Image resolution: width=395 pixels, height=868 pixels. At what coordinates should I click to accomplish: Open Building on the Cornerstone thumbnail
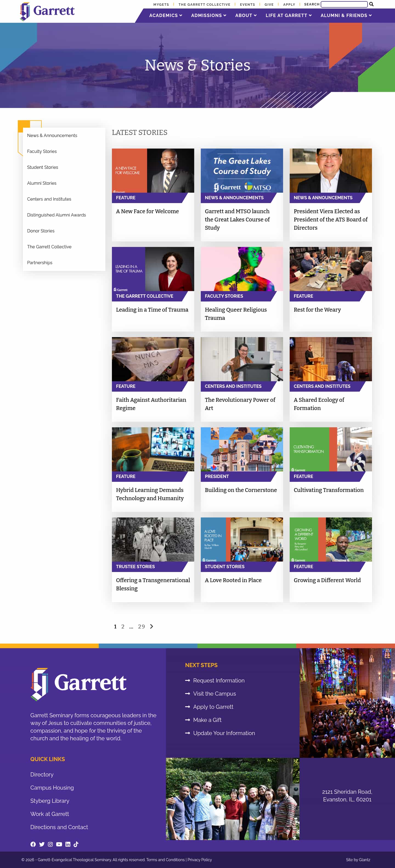242,449
